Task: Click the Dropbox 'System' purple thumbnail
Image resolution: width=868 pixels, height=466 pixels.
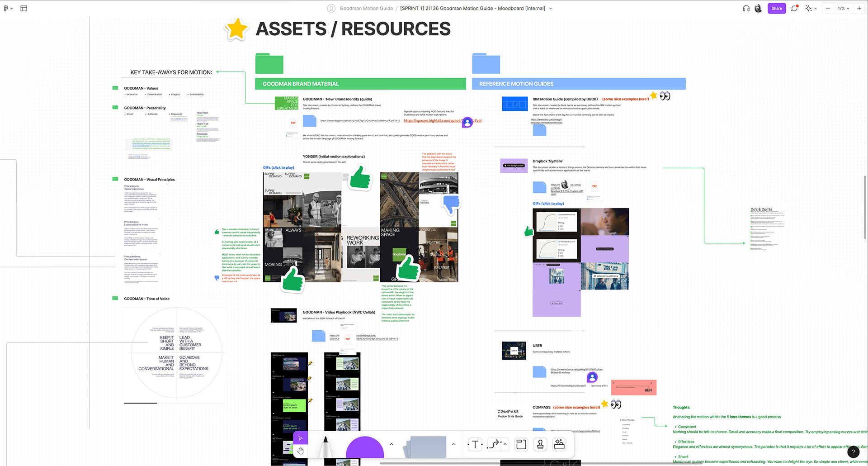Action: coord(514,166)
